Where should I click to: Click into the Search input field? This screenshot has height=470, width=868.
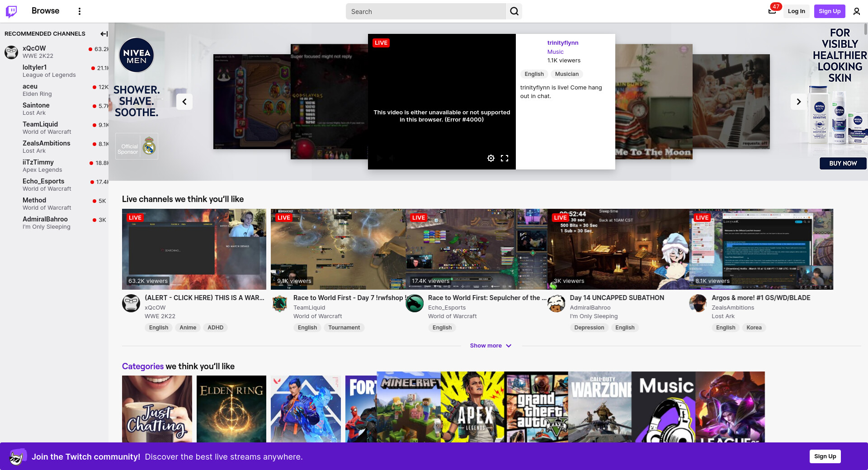coord(425,11)
